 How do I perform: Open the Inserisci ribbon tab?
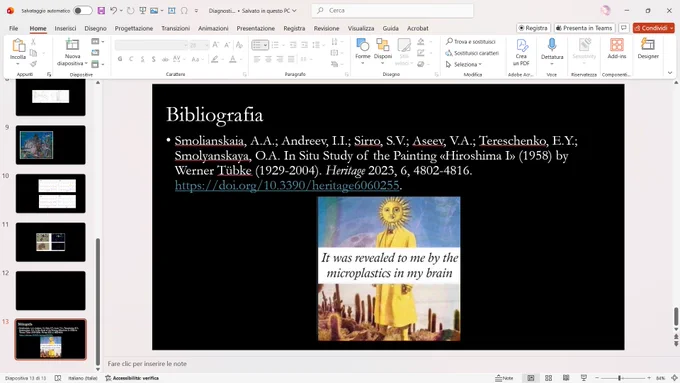65,28
